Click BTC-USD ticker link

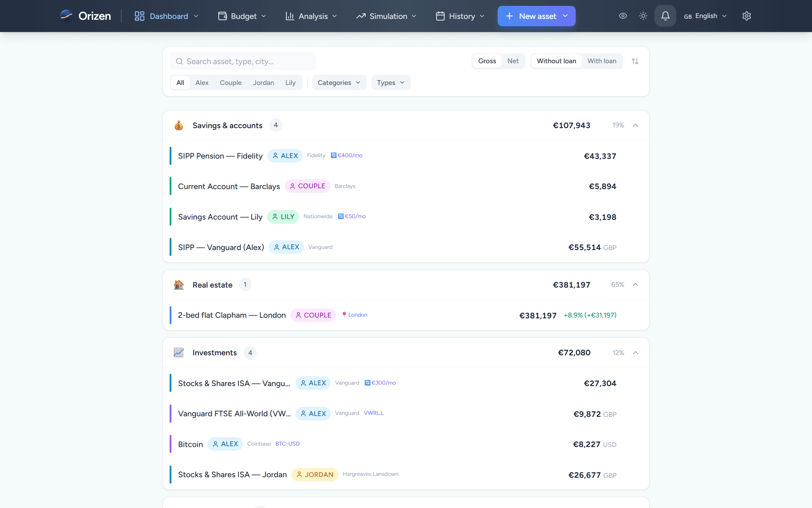point(287,443)
